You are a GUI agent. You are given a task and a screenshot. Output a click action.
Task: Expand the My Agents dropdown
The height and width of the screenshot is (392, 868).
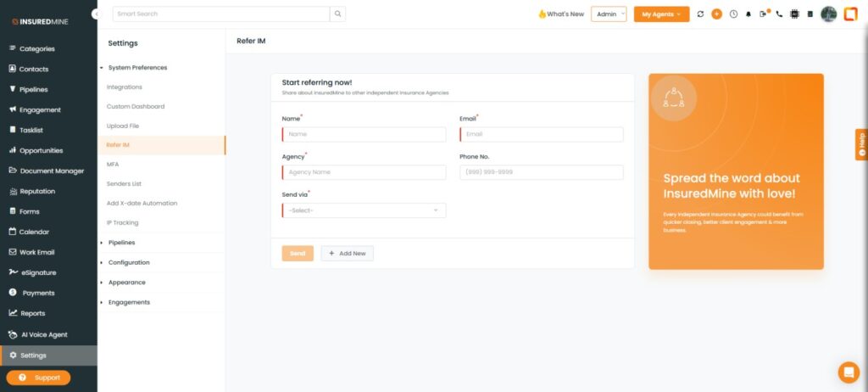tap(661, 14)
